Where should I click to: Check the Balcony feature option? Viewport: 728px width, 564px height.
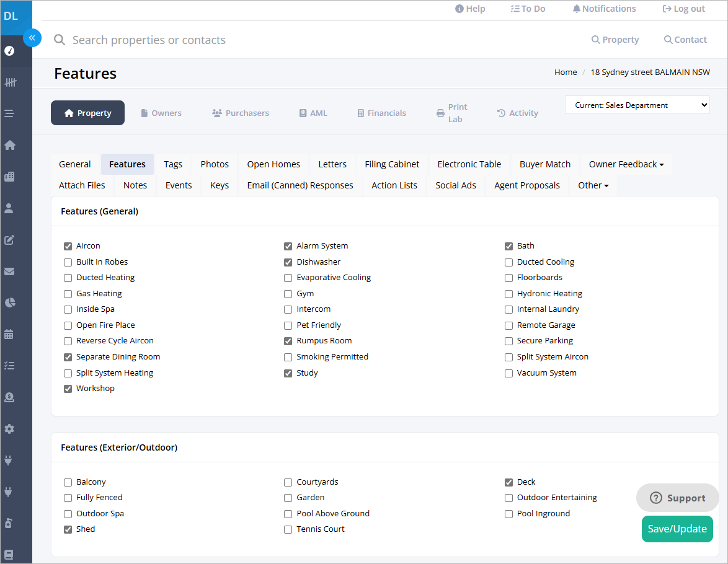coord(68,482)
